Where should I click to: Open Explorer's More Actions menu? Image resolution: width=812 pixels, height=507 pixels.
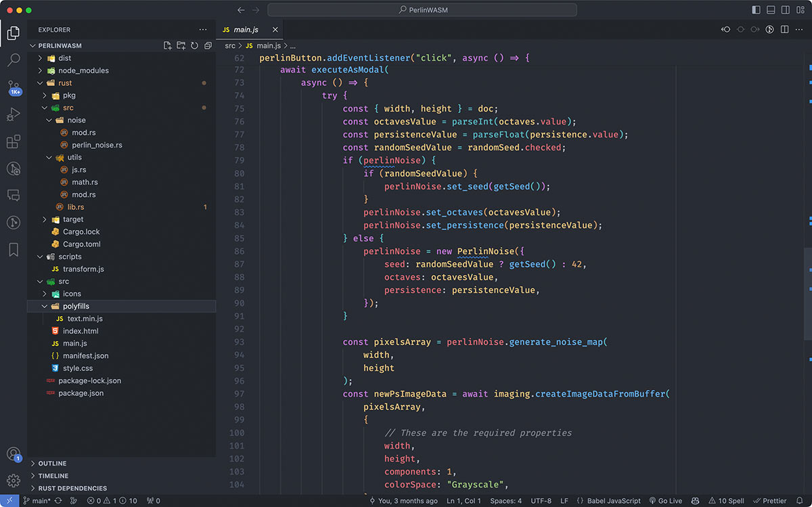(202, 30)
